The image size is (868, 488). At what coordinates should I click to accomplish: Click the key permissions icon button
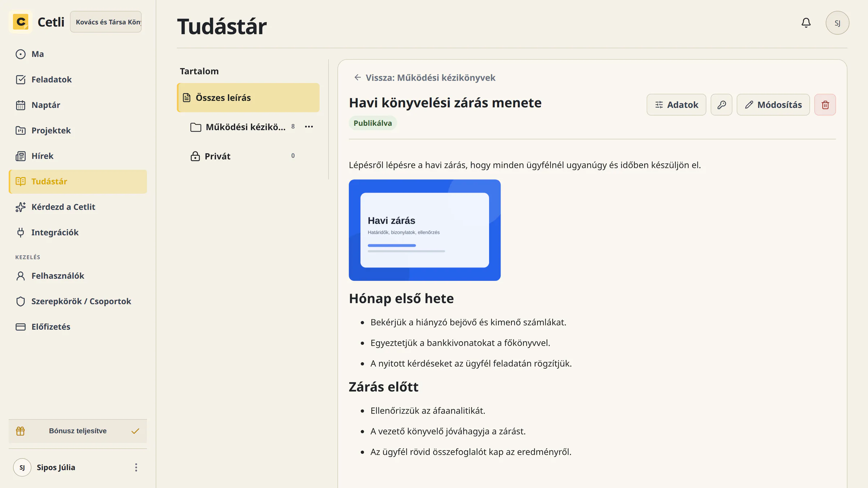[x=721, y=105]
